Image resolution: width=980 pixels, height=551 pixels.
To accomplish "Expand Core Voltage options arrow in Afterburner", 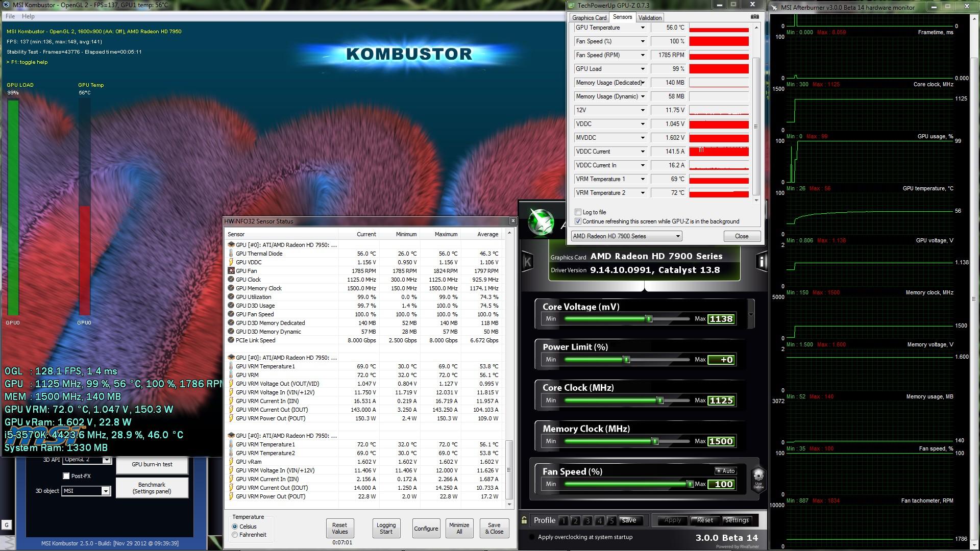I will coord(751,314).
